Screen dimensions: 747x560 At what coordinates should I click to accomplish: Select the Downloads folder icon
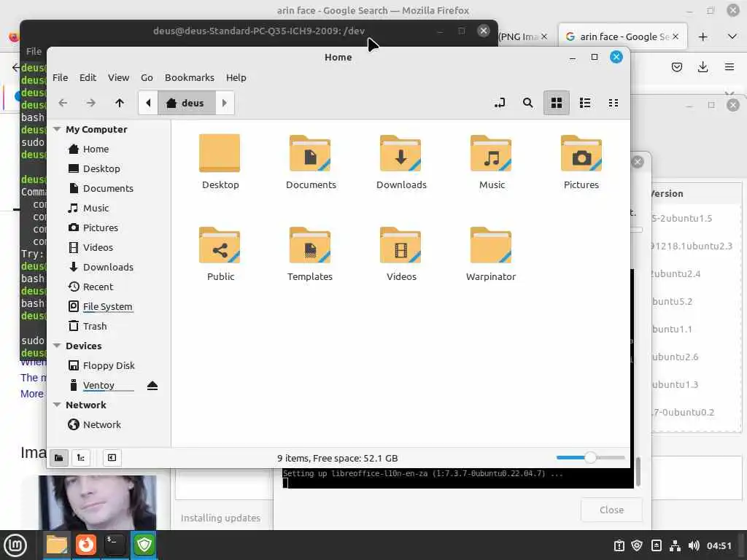point(400,153)
